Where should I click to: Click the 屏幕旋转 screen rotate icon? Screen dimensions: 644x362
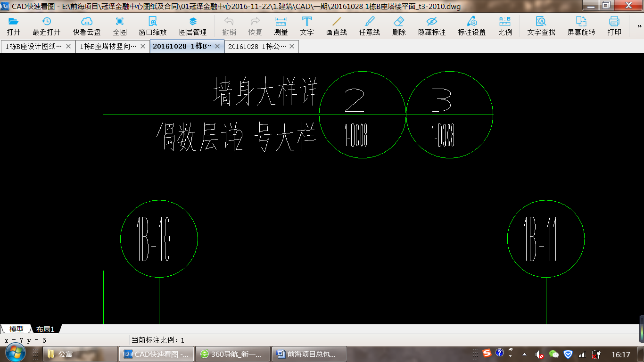[581, 22]
